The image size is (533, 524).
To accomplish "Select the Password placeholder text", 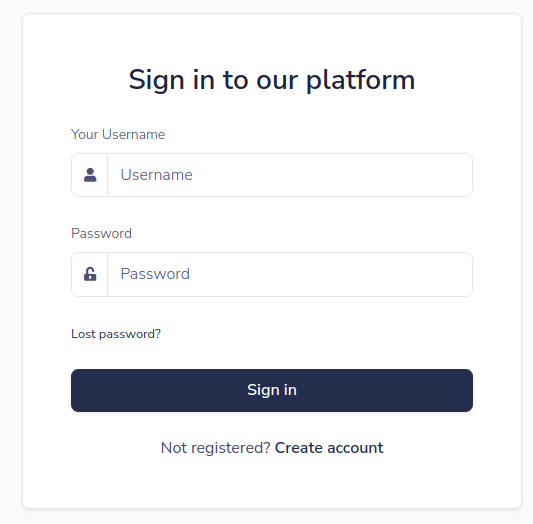I will tap(155, 274).
